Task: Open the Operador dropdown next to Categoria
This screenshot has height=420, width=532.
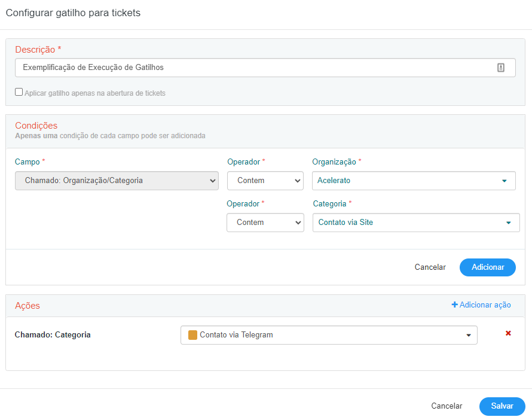Action: coord(265,223)
